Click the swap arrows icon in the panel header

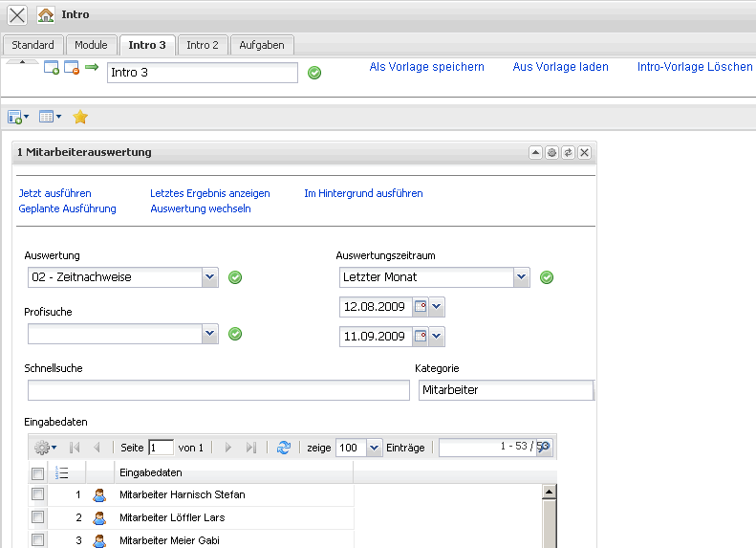click(568, 153)
